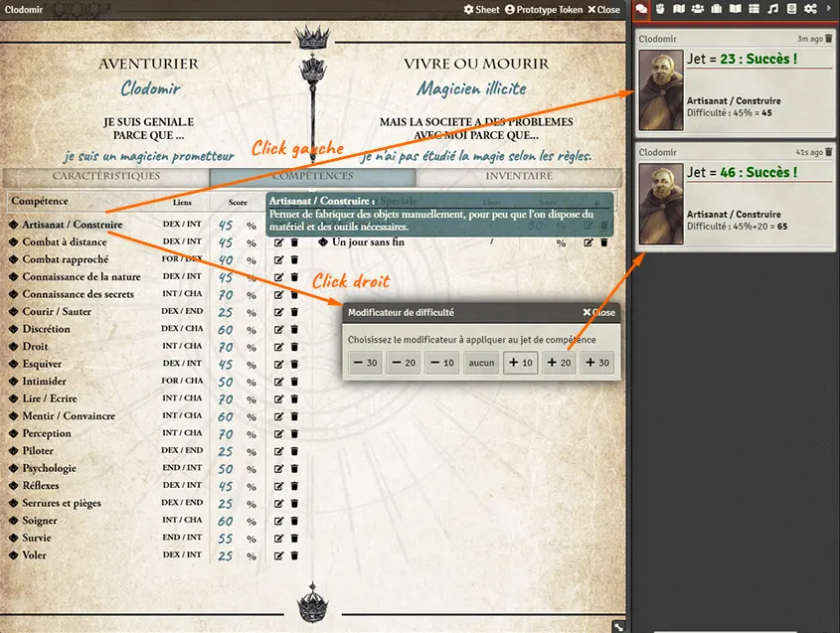Click the dice icon beside Voler
Screen dimensions: 840x633
tap(13, 555)
